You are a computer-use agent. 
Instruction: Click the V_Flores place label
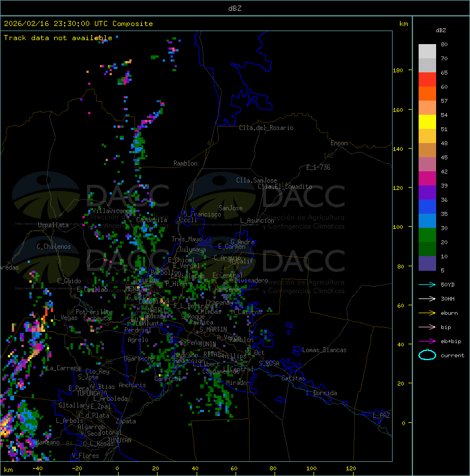click(x=85, y=455)
